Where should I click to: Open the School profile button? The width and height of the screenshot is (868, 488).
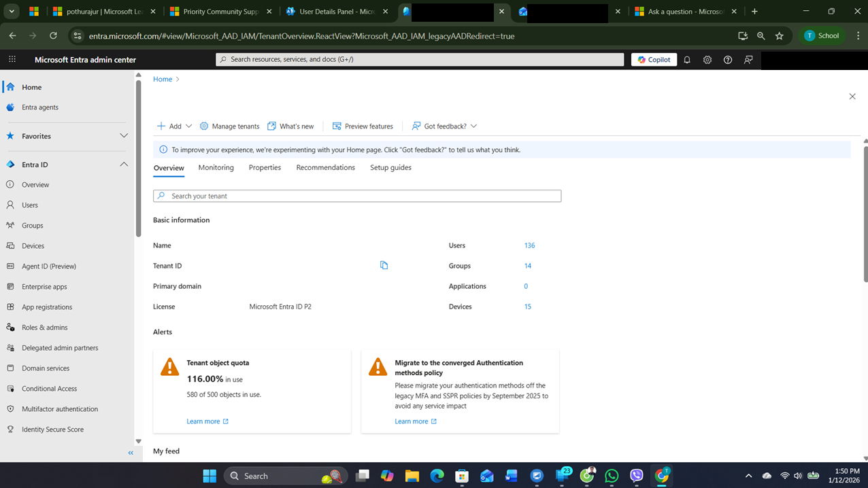point(822,36)
